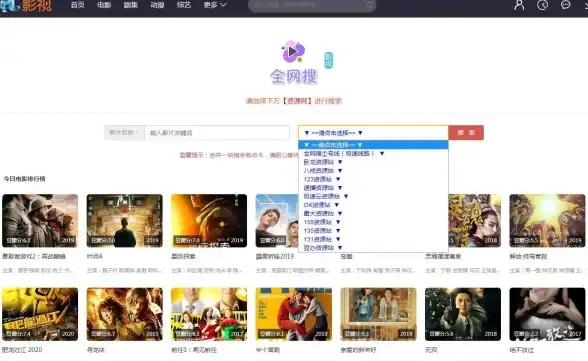Screen dimensions: 588x361
Task: Click the title ending in 2019 in the first row
Action: 274,256
